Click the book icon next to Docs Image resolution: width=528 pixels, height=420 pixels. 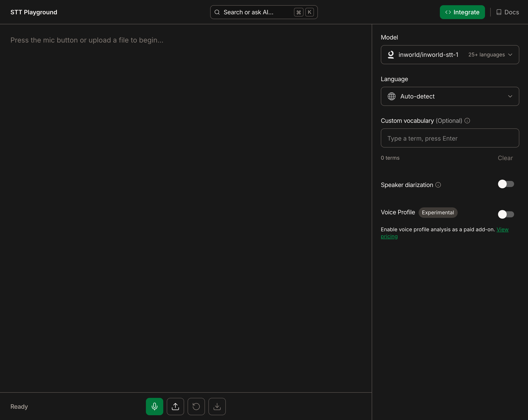click(499, 12)
